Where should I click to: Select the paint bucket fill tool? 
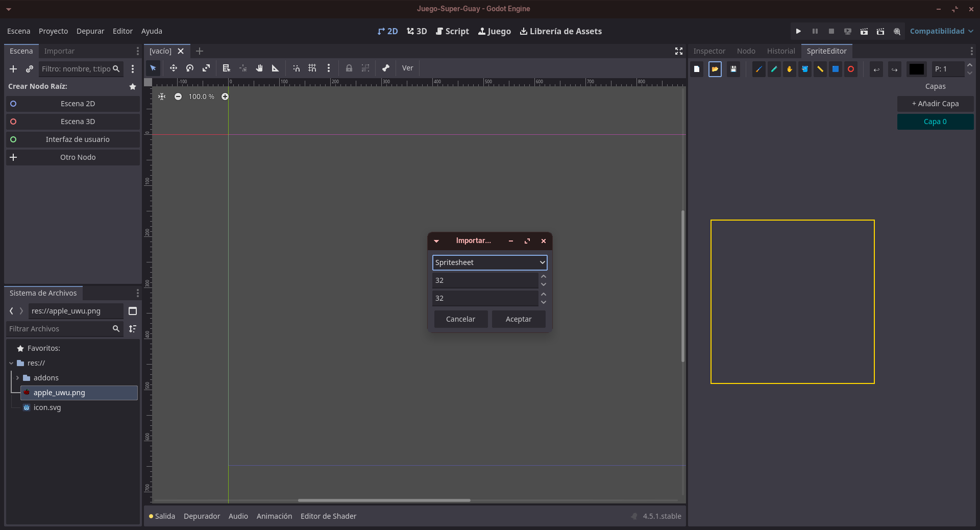point(805,69)
